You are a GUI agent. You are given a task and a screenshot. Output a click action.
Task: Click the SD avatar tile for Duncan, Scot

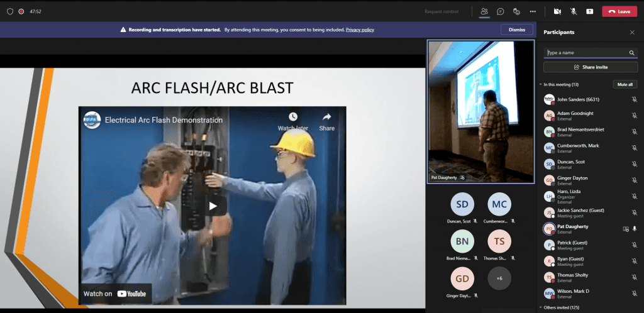(x=462, y=204)
